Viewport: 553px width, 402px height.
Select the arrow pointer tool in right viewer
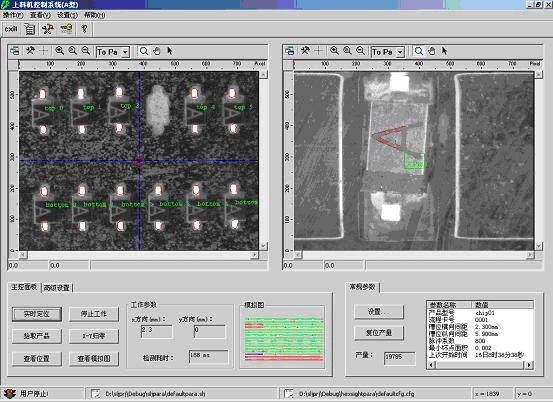tap(444, 51)
